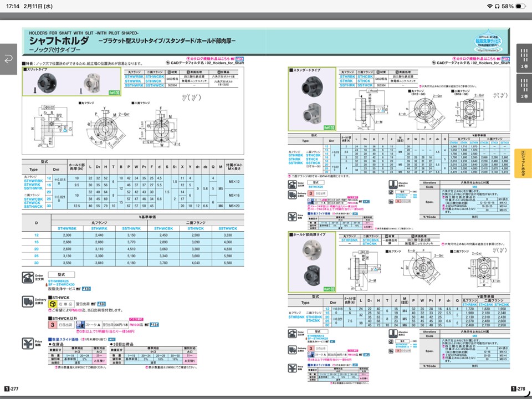Tap page number 1-277 at bottom left
532x399 pixels.
(12, 389)
